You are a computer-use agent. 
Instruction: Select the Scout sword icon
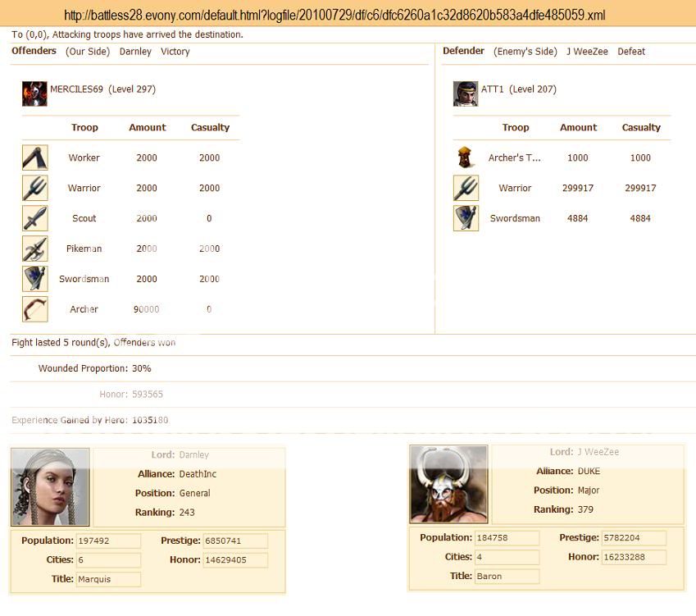pyautogui.click(x=34, y=218)
